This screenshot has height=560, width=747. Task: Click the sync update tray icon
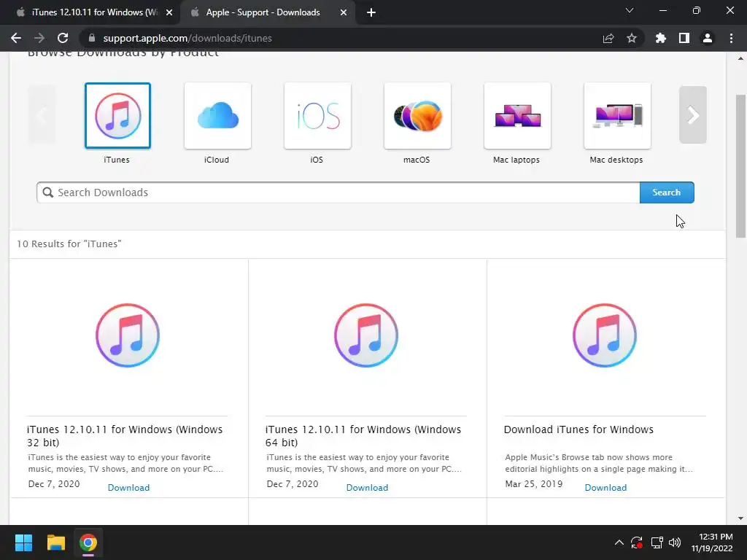click(x=637, y=542)
